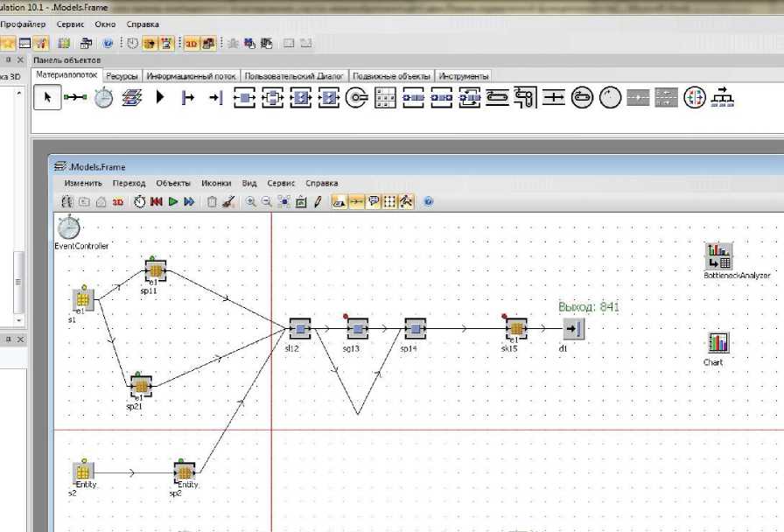
Task: Select the EventController stopwatch in object panel
Action: [104, 98]
